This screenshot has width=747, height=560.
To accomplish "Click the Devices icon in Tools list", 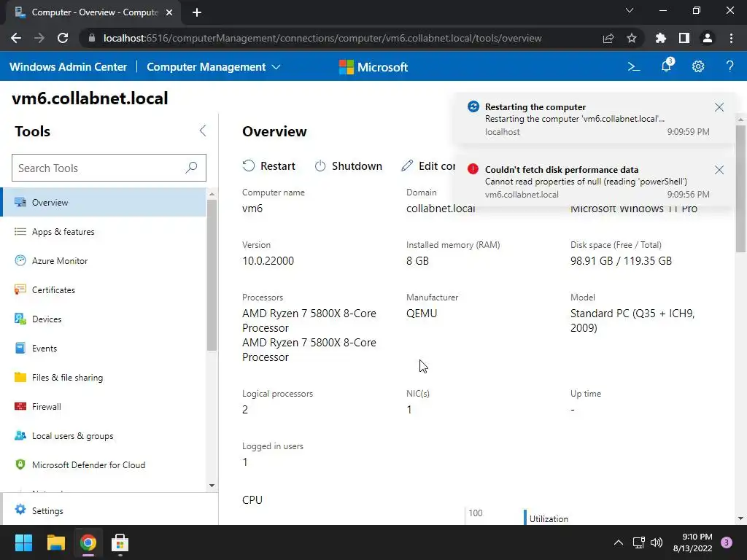I will 20,319.
